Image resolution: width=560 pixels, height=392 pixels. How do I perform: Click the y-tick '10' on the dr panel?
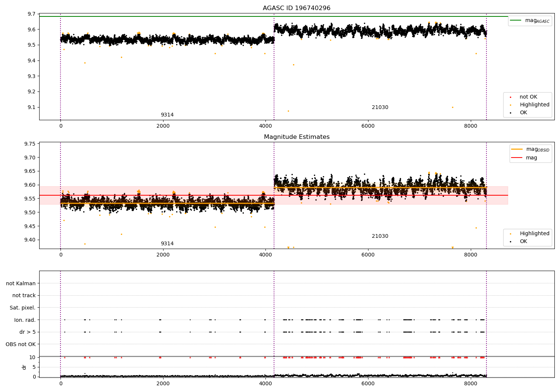click(x=32, y=358)
